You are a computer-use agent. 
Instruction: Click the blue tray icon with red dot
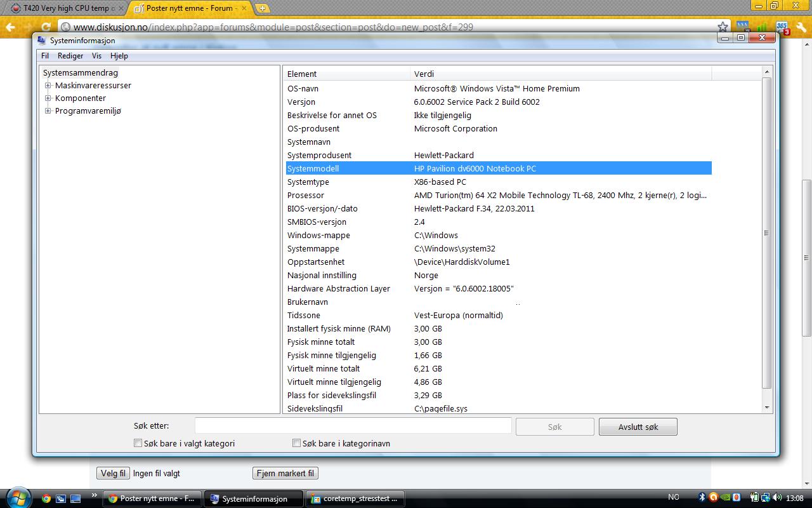(x=736, y=498)
